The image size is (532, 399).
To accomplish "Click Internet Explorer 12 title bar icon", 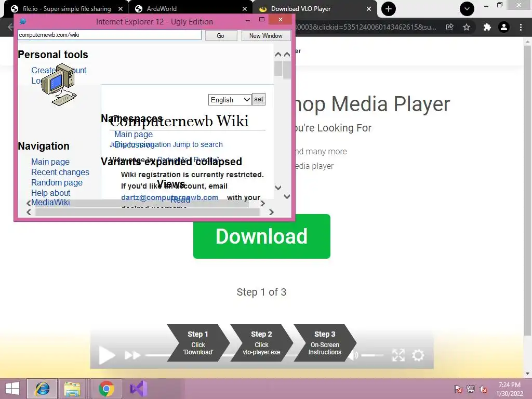I will click(x=23, y=21).
